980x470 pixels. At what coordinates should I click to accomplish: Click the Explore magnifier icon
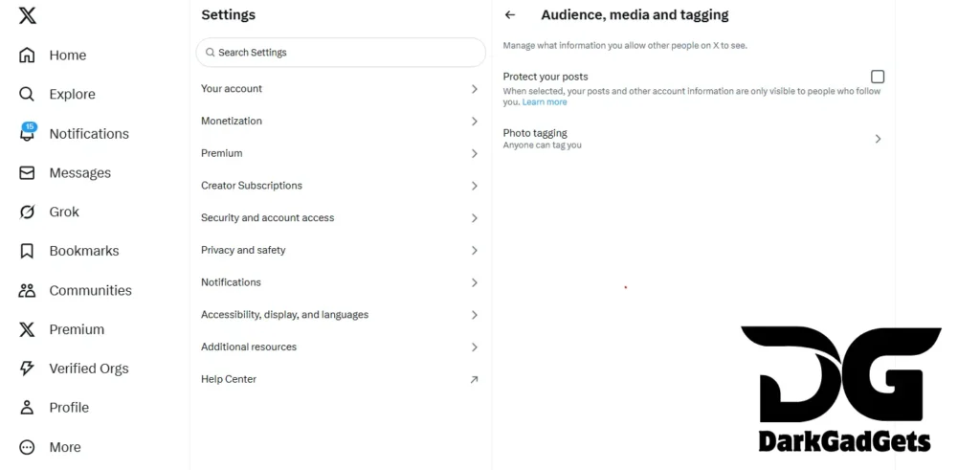[27, 95]
